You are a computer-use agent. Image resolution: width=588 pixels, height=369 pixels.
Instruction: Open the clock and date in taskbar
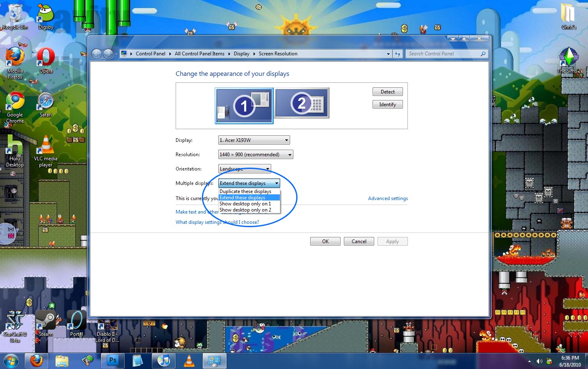(x=570, y=361)
